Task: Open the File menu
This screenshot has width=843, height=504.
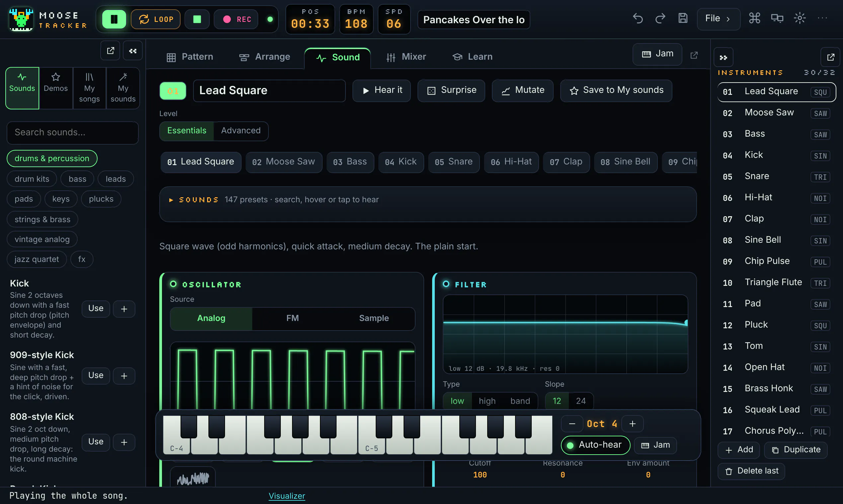Action: [718, 19]
